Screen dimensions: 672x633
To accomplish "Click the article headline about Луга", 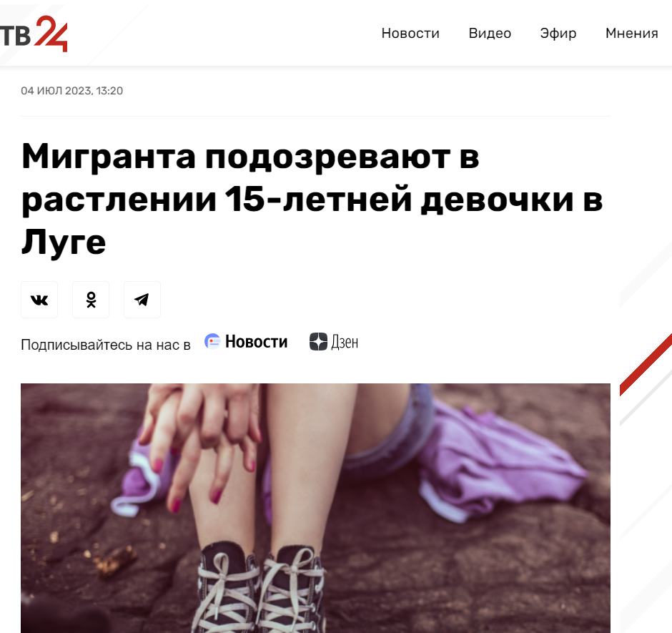I will 312,199.
